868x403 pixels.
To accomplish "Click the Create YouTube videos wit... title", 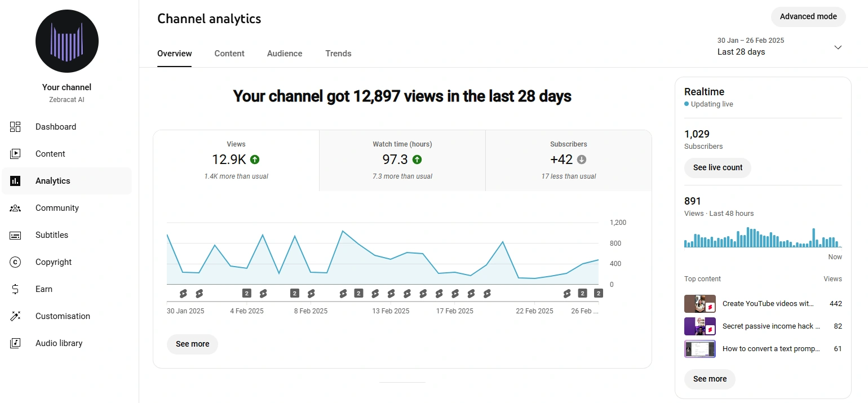I will (768, 304).
